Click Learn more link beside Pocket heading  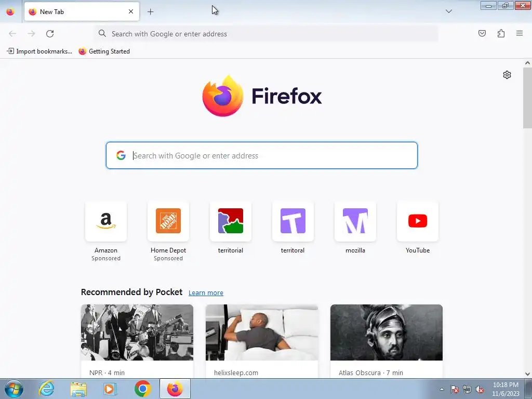pyautogui.click(x=206, y=293)
